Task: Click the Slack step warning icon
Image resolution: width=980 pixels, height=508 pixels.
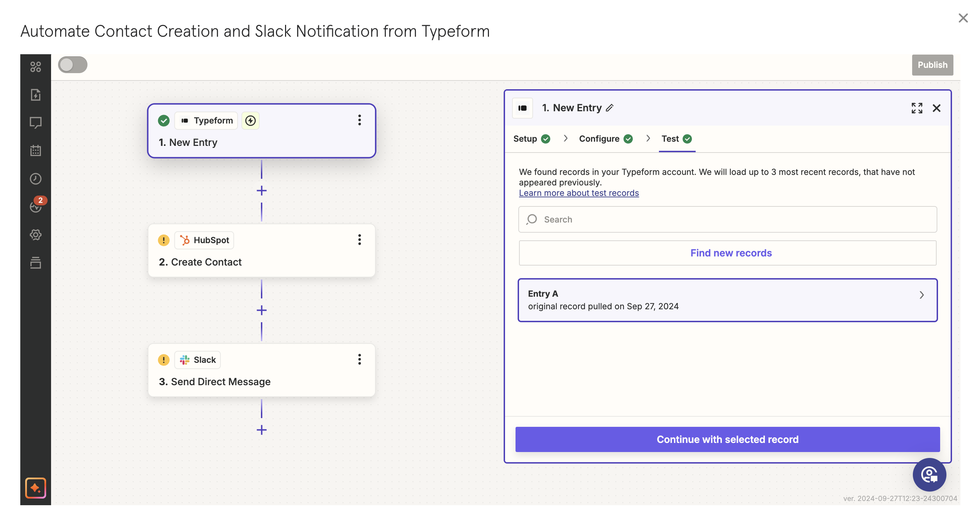Action: coord(164,360)
